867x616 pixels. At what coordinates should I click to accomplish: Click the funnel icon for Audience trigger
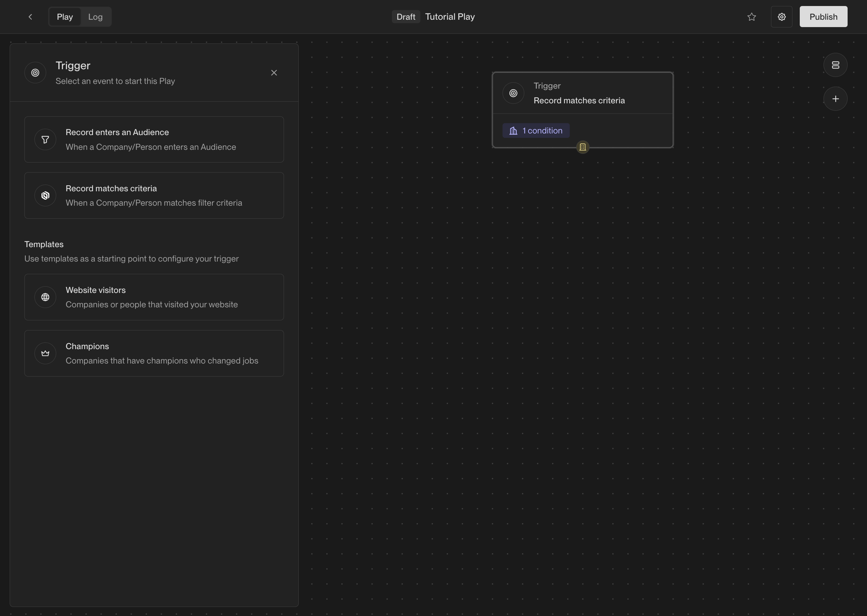coord(45,139)
